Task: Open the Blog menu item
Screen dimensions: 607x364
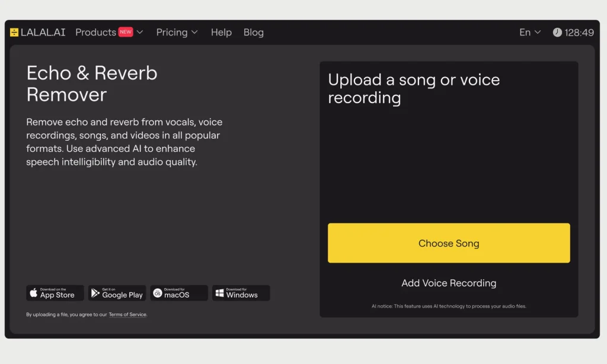Action: 254,33
